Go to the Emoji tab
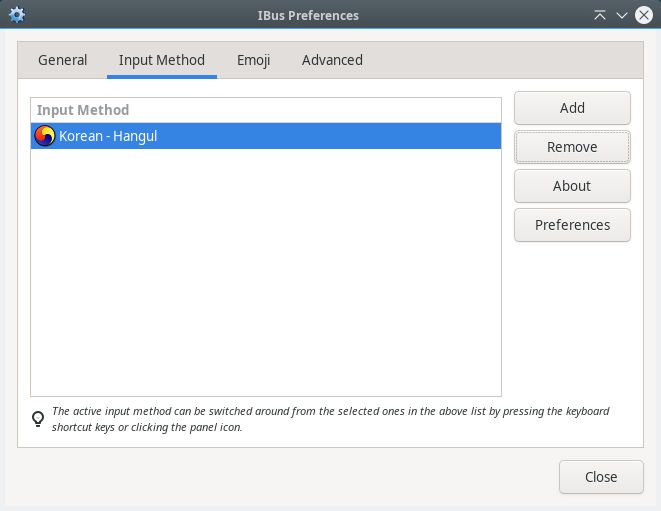The image size is (661, 511). pyautogui.click(x=253, y=60)
